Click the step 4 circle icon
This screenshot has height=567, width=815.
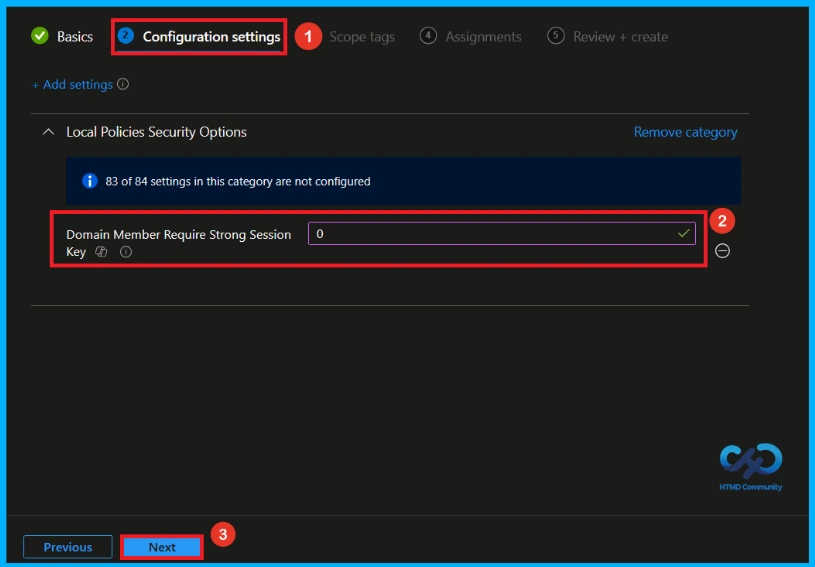point(428,36)
